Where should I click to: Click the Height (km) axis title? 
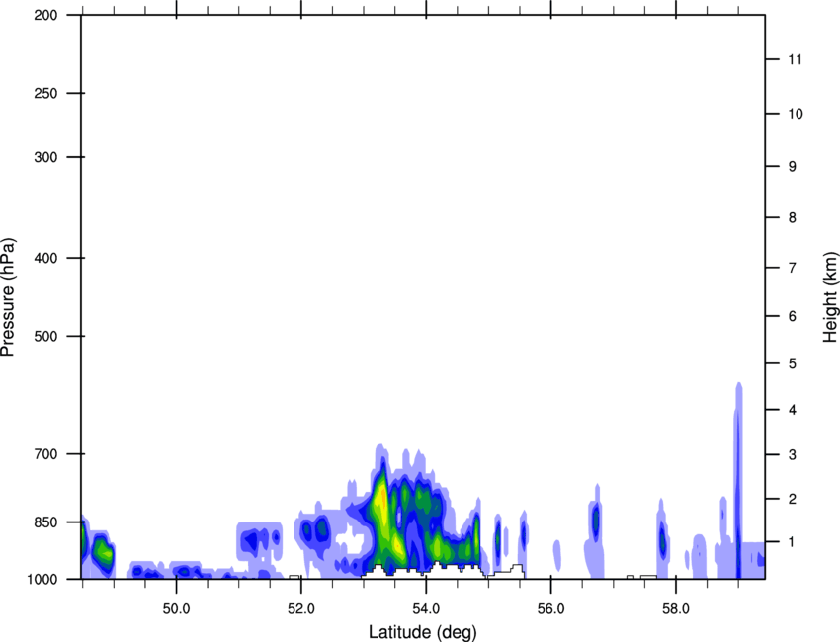coord(830,297)
